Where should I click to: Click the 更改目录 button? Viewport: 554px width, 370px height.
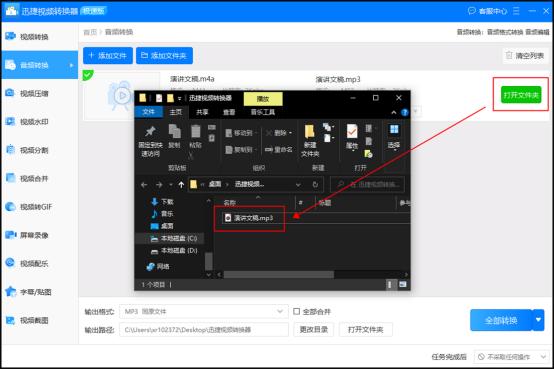tap(313, 329)
